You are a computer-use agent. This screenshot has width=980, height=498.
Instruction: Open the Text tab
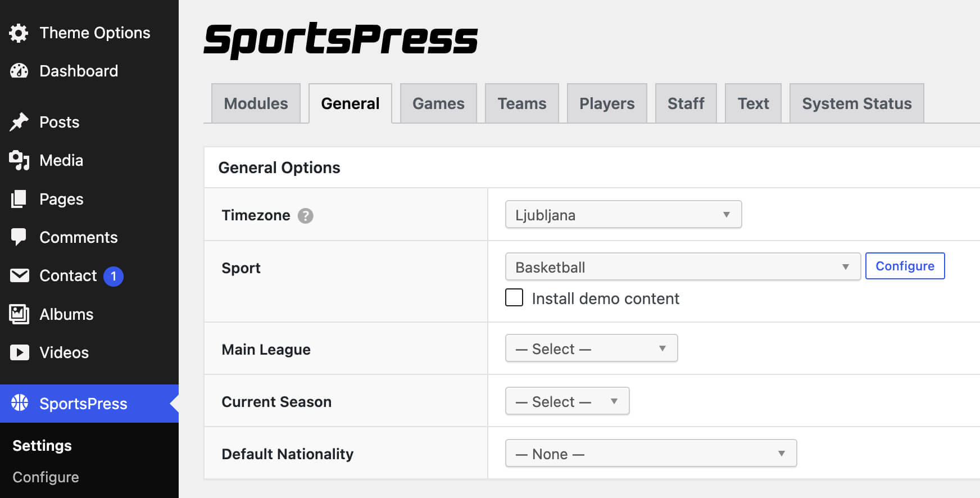(x=753, y=103)
